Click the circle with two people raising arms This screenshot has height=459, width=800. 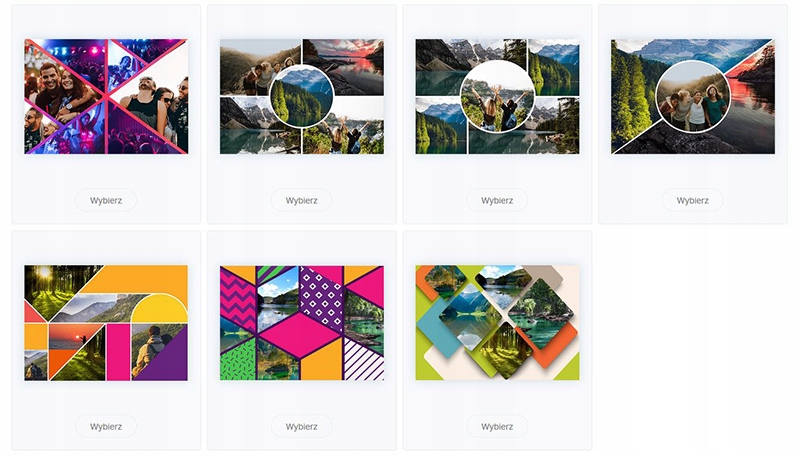point(497,96)
